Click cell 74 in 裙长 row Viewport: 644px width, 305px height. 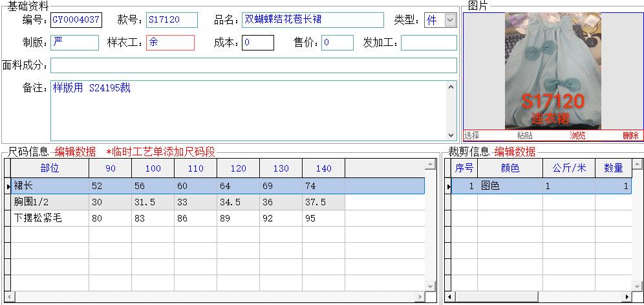[324, 186]
